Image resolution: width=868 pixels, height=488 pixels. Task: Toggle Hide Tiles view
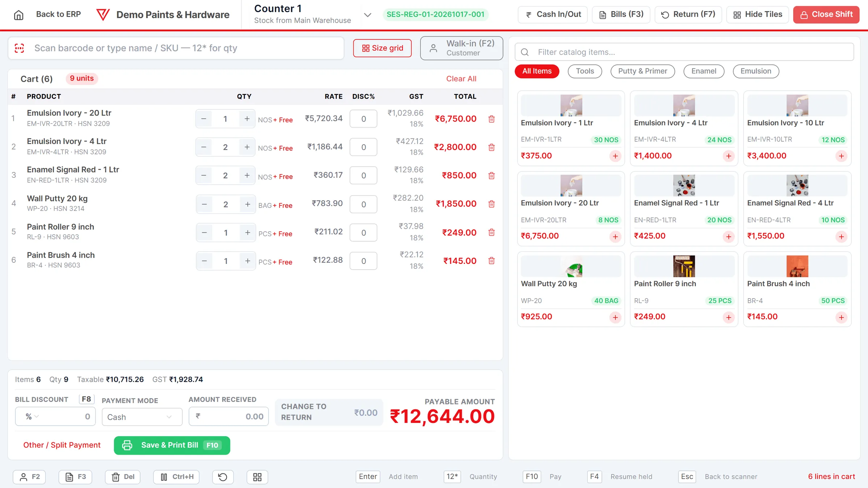(x=757, y=14)
